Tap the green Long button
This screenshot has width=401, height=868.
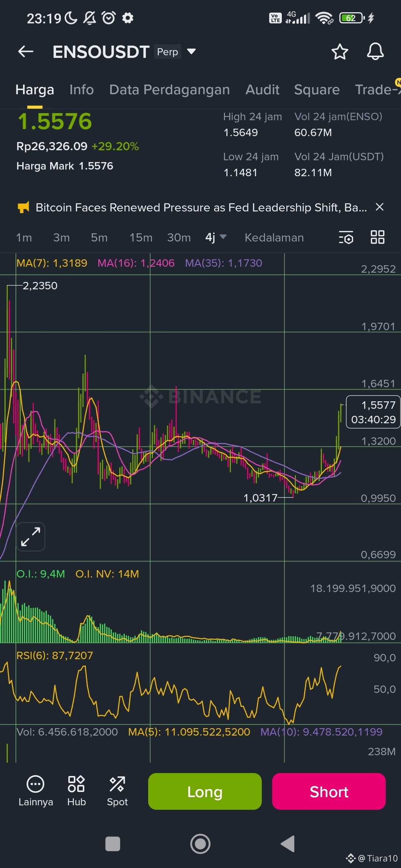[x=205, y=791]
